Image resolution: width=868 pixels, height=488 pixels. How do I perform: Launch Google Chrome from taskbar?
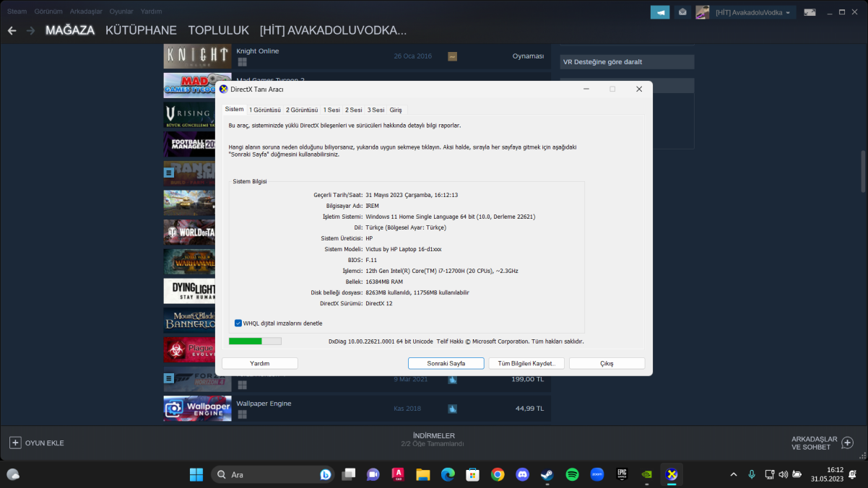click(x=498, y=474)
